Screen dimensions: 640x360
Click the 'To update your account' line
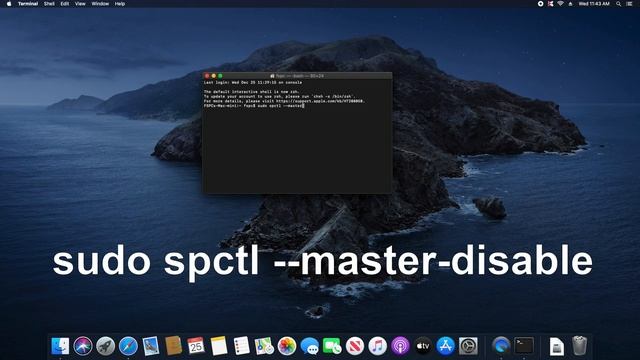point(279,96)
